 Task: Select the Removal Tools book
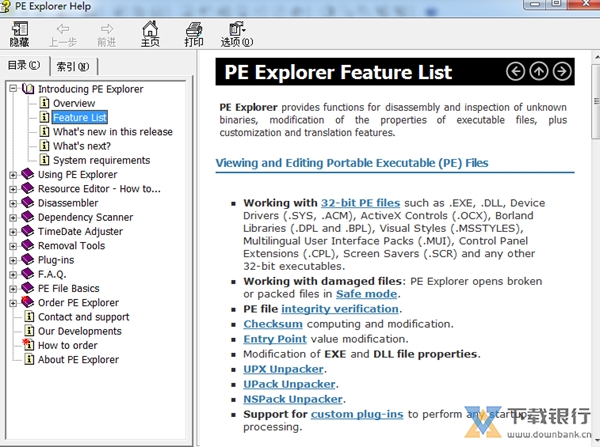pyautogui.click(x=71, y=245)
